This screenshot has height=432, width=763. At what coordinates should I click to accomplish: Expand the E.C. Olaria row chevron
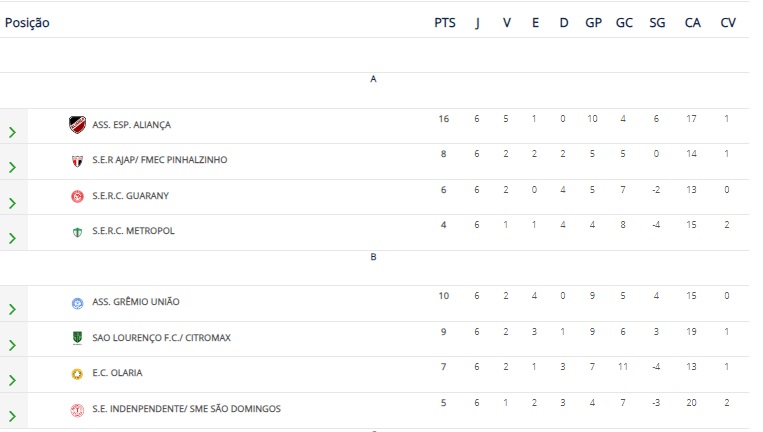point(13,380)
